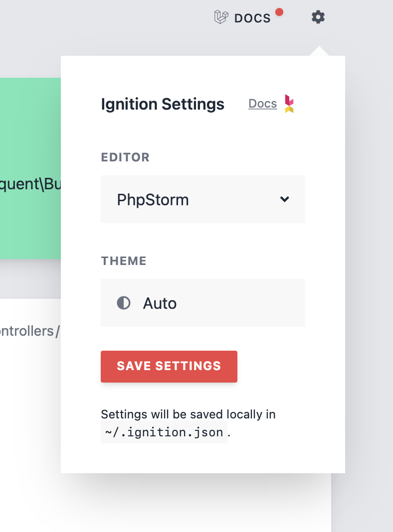
Task: Click the ~/.ignition.json path text
Action: point(164,432)
